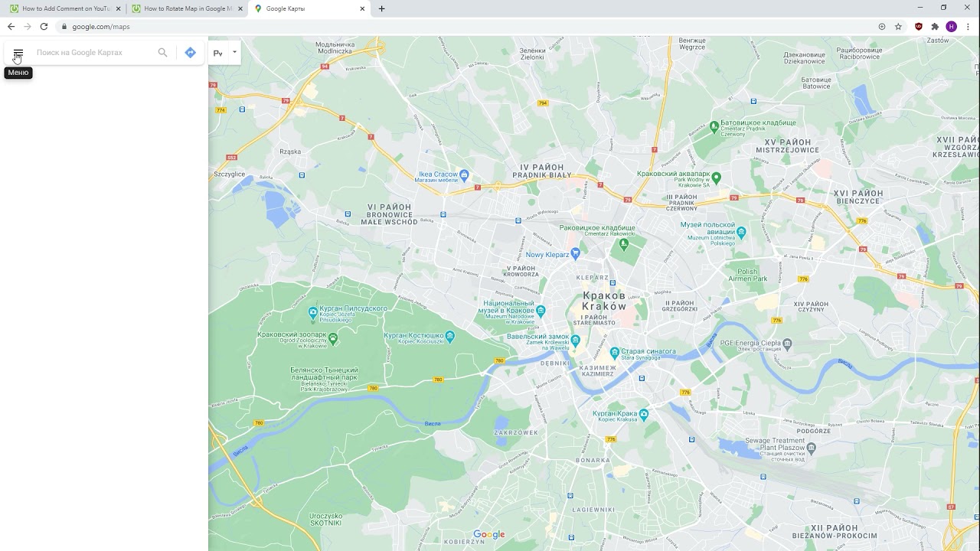Select the Краковский аквапарк green pin

716,177
